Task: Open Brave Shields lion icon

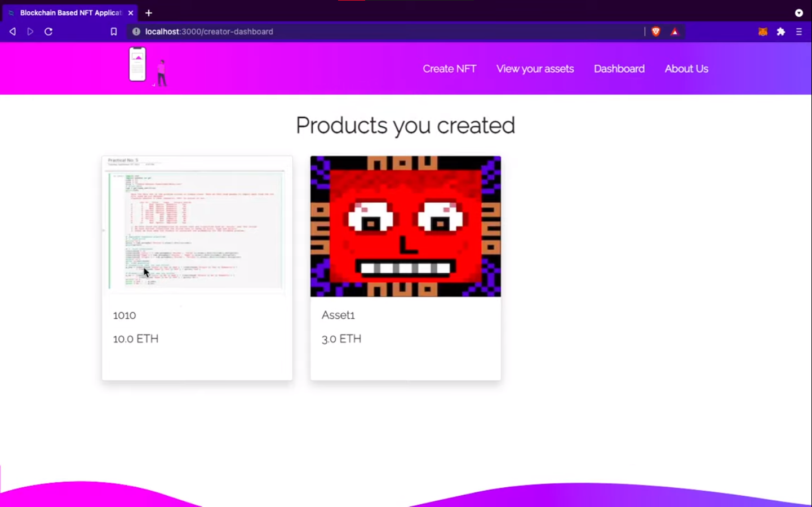Action: point(656,32)
